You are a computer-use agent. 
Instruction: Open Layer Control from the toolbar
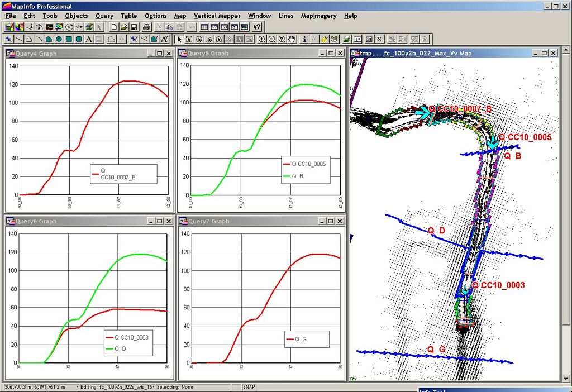click(x=347, y=39)
